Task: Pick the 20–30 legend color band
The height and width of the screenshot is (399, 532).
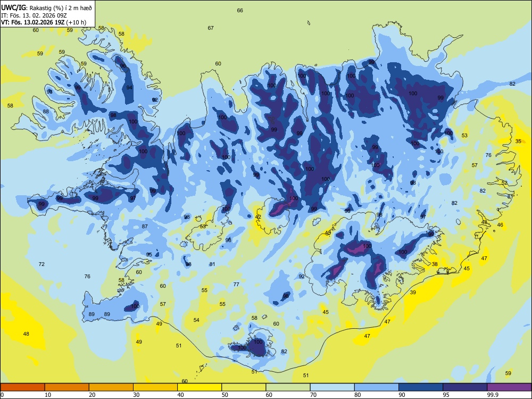Action: pyautogui.click(x=111, y=387)
